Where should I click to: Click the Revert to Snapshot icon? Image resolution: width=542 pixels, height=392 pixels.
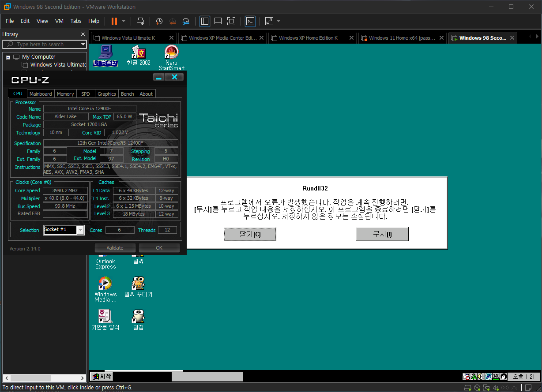tap(173, 21)
